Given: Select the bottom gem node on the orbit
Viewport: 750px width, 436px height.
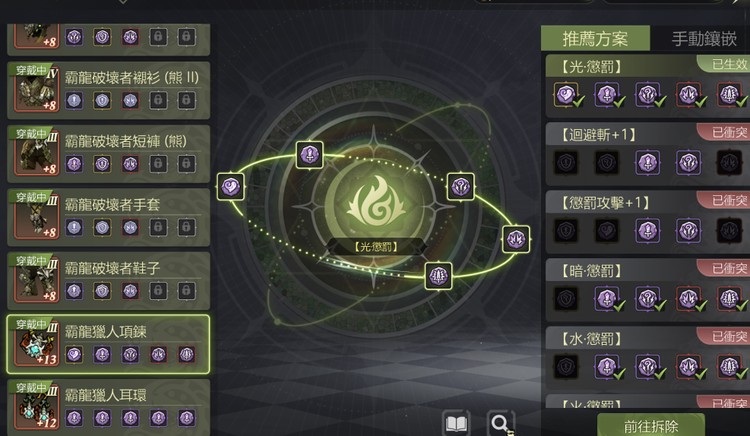Looking at the screenshot, I should tap(439, 276).
